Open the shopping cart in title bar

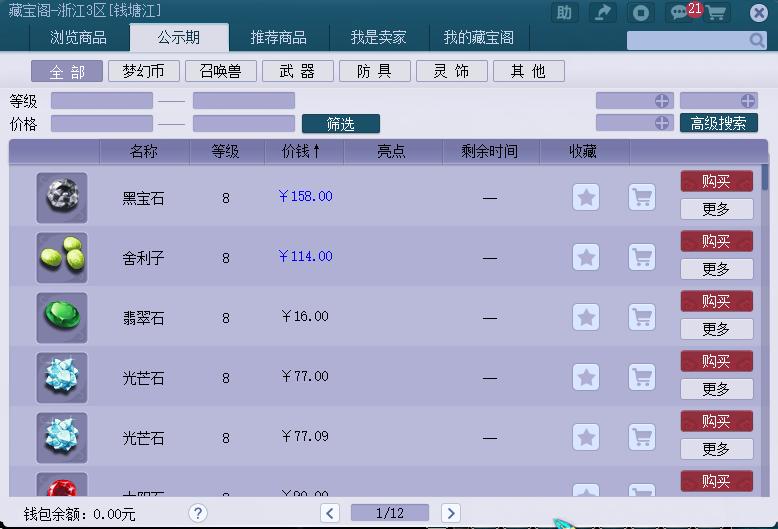coord(716,12)
